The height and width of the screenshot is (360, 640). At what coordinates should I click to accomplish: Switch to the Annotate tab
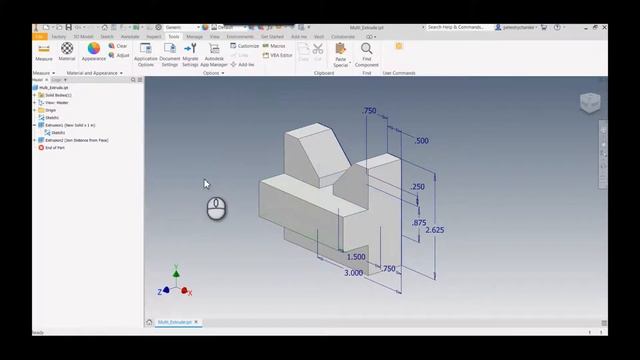(x=130, y=37)
